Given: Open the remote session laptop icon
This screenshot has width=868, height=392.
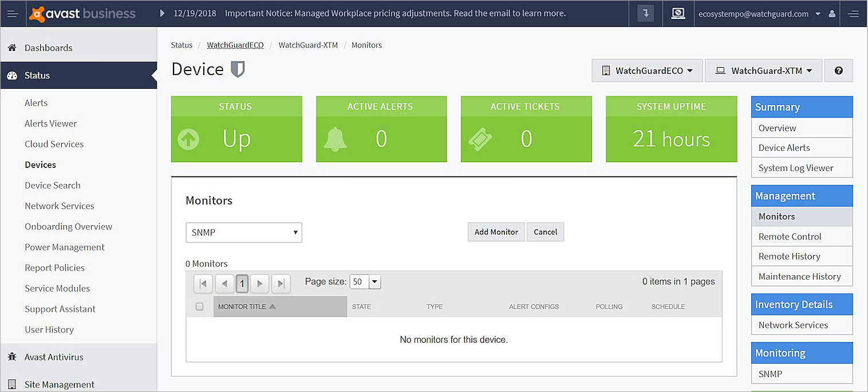Looking at the screenshot, I should [x=678, y=13].
